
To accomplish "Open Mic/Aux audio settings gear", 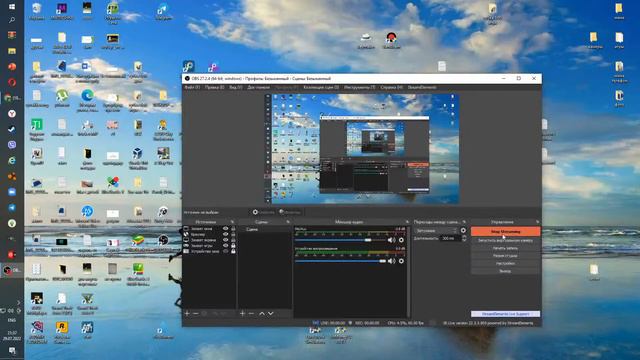I will click(x=401, y=240).
